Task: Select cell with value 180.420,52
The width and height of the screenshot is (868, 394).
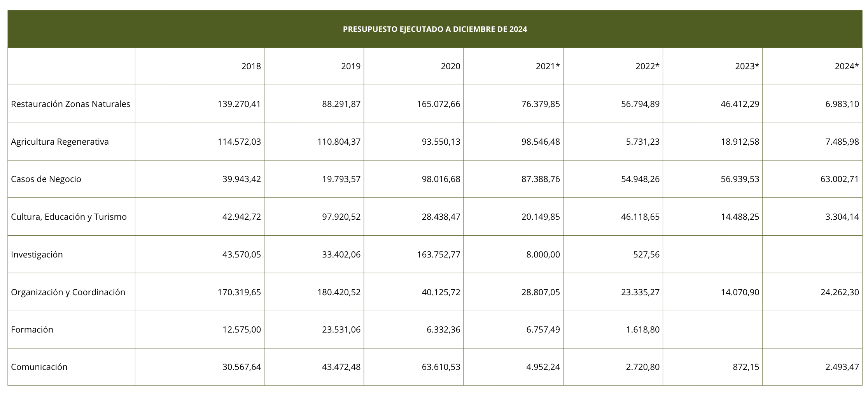Action: click(x=314, y=292)
